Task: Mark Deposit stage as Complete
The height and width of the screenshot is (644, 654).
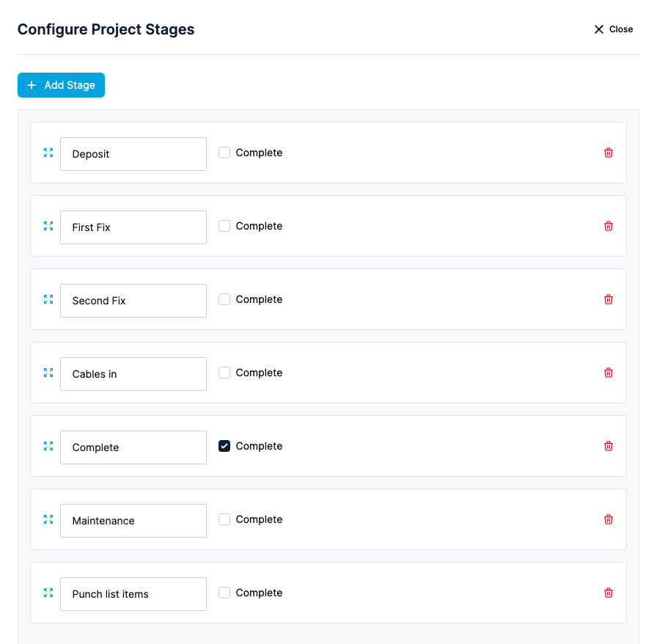Action: (x=224, y=153)
